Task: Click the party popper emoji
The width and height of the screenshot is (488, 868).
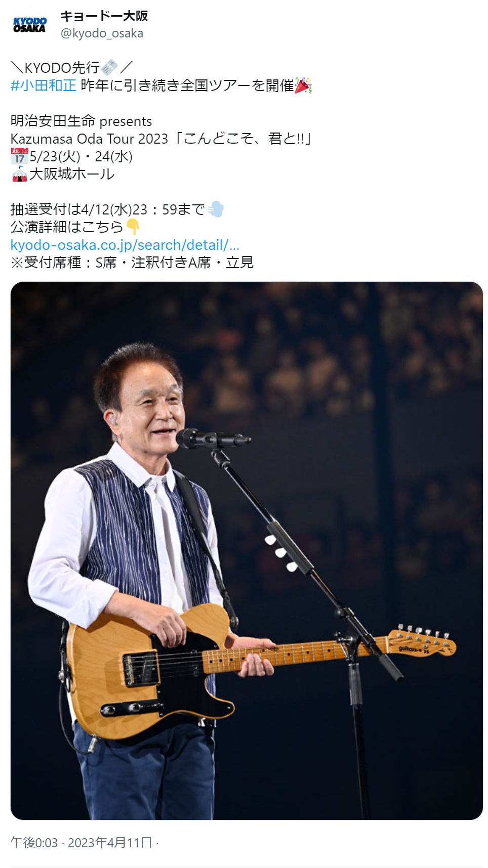Action: (x=303, y=85)
